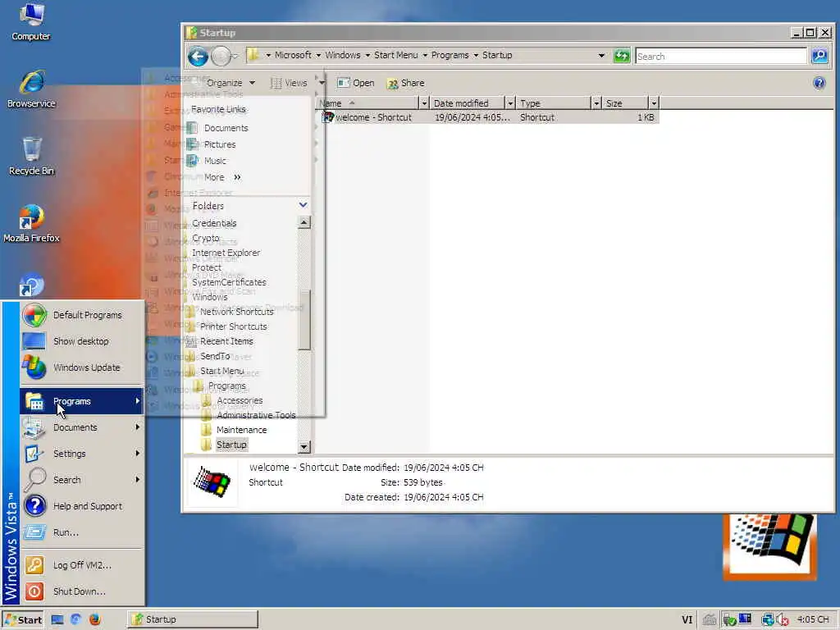Open Name column filter dropdown arrow
The width and height of the screenshot is (840, 630).
click(424, 103)
